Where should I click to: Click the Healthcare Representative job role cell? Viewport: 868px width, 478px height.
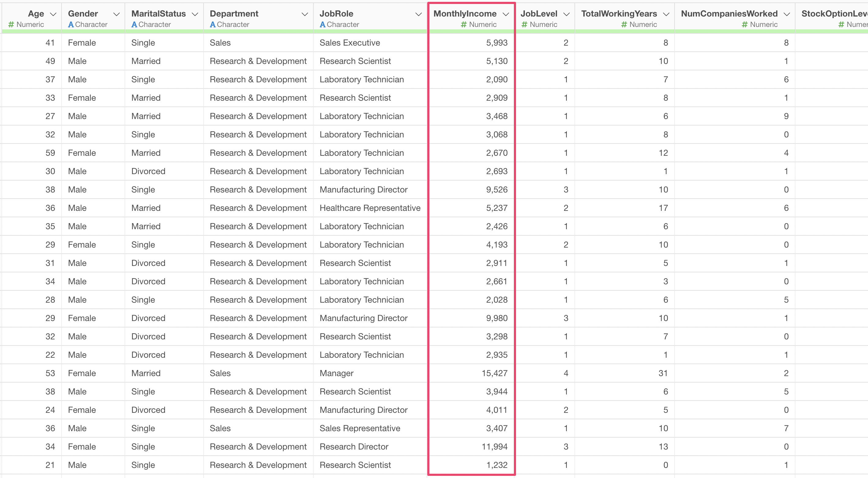pyautogui.click(x=370, y=208)
